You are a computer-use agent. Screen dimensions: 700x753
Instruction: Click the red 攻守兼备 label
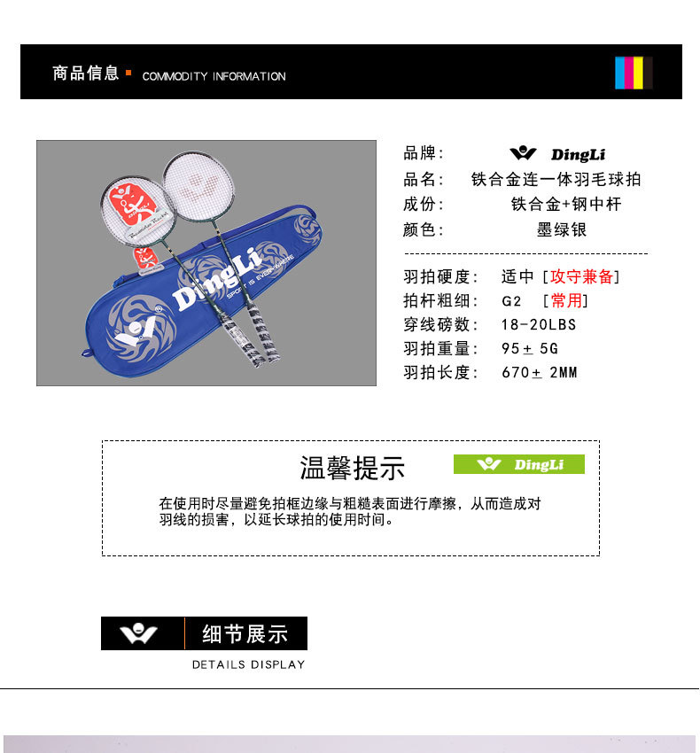coord(581,276)
